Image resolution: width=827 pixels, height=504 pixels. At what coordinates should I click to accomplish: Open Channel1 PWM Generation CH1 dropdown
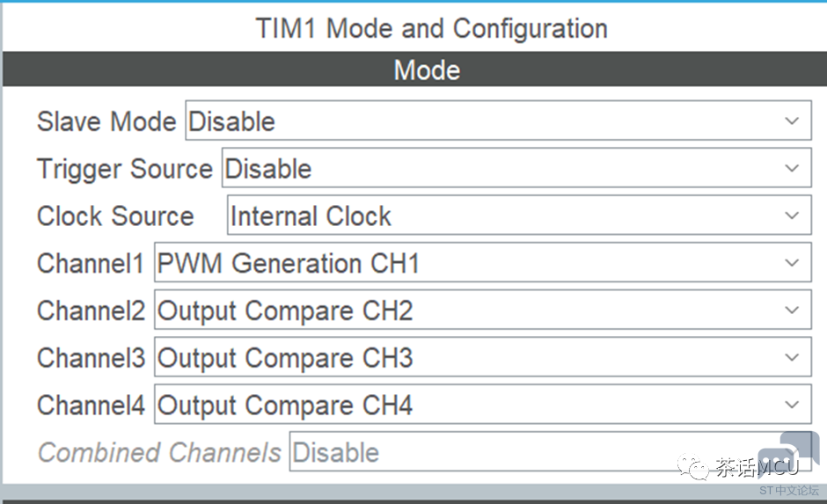tap(483, 262)
